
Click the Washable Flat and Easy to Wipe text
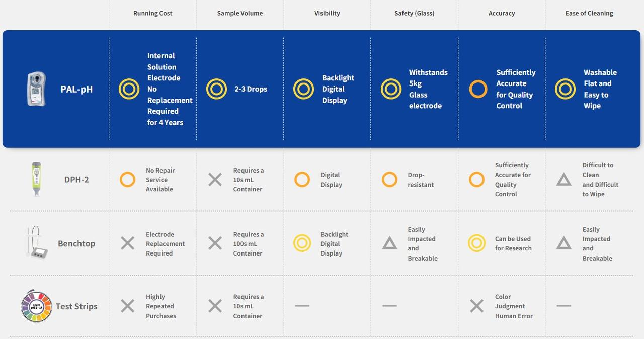600,89
